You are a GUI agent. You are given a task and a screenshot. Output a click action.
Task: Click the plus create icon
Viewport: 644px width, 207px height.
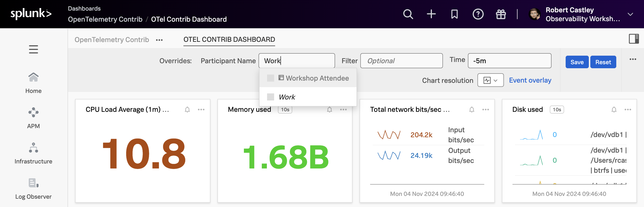[x=431, y=14]
